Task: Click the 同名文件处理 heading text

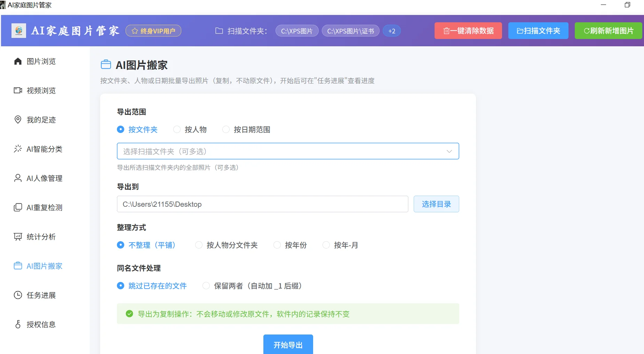Action: tap(139, 268)
